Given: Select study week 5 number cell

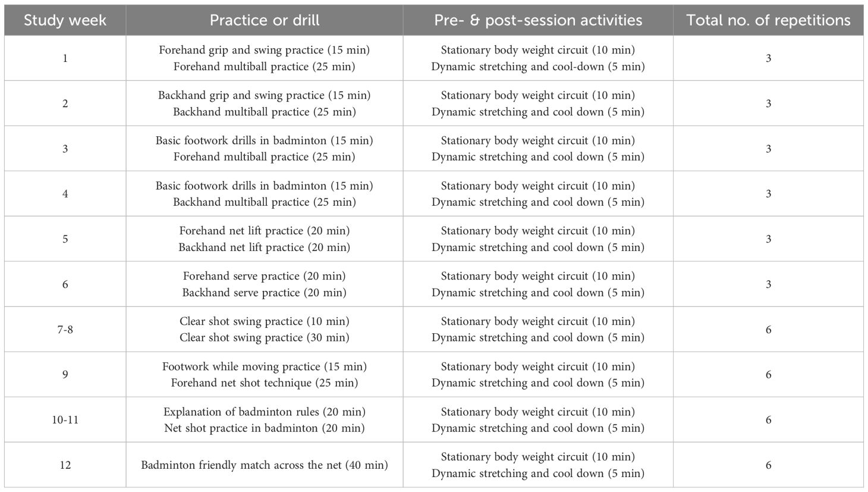Looking at the screenshot, I should pyautogui.click(x=65, y=239).
